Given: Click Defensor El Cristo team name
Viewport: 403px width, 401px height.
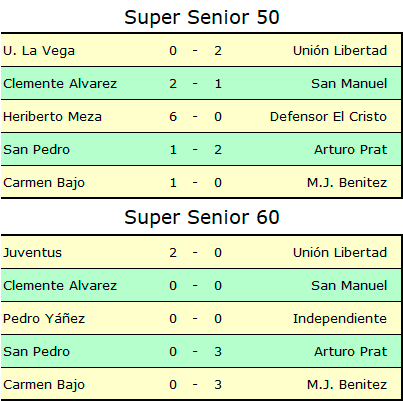Looking at the screenshot, I should pos(328,117).
